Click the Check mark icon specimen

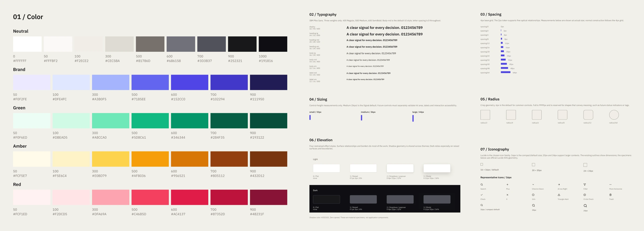[x=482, y=195]
